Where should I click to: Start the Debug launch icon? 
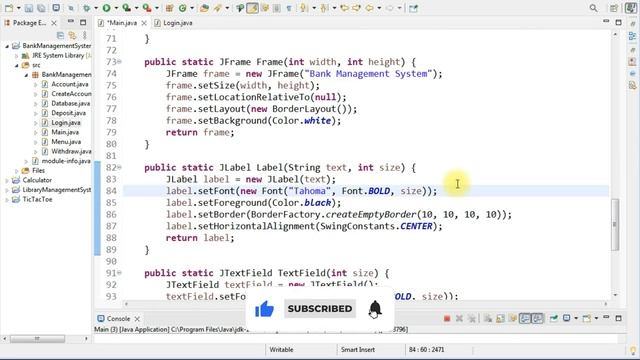pyautogui.click(x=87, y=8)
